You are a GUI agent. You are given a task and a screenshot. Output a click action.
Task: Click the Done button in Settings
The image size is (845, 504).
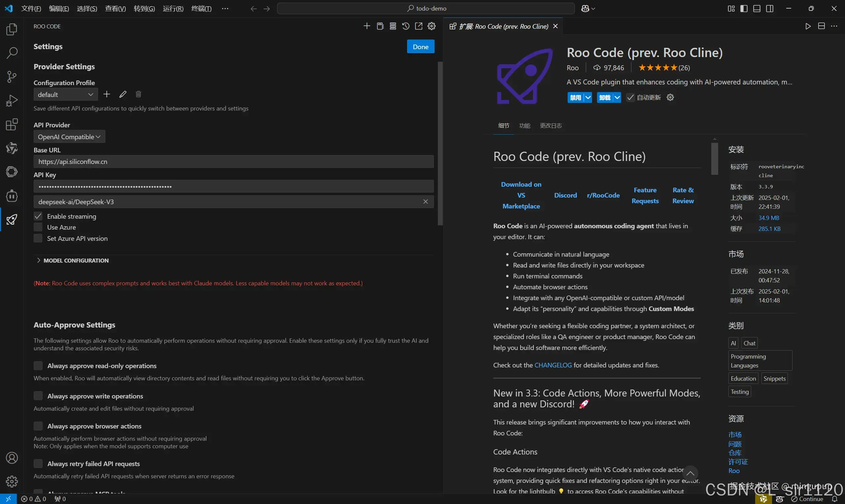(x=420, y=47)
